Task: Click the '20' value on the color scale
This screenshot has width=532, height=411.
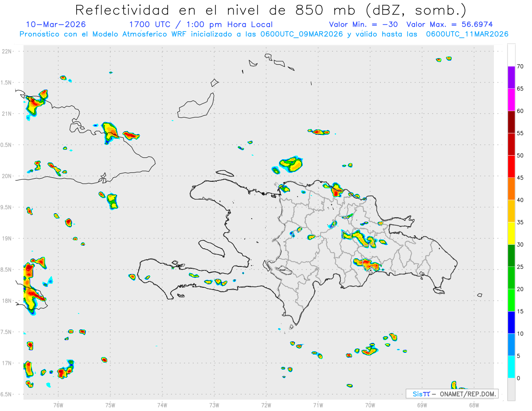Action: tap(520, 290)
